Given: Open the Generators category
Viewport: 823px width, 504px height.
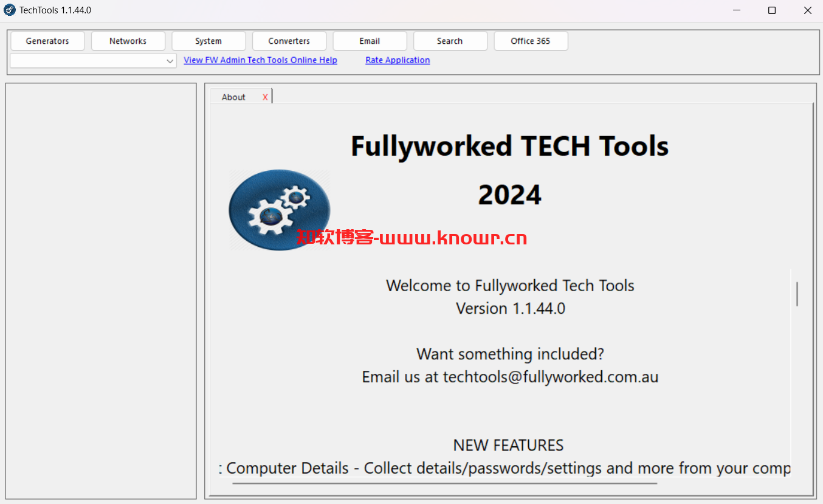Looking at the screenshot, I should [x=47, y=41].
